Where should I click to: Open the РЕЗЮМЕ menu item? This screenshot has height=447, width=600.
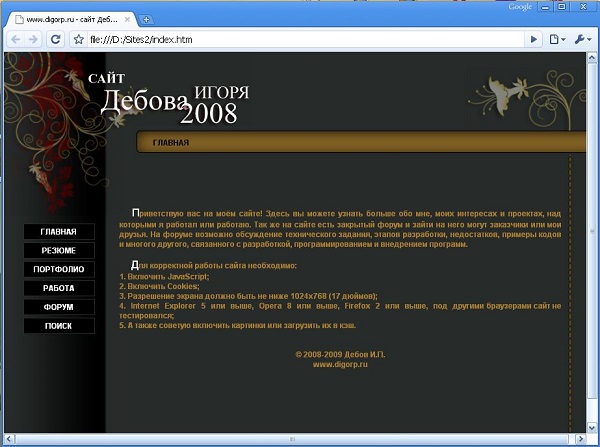click(59, 251)
